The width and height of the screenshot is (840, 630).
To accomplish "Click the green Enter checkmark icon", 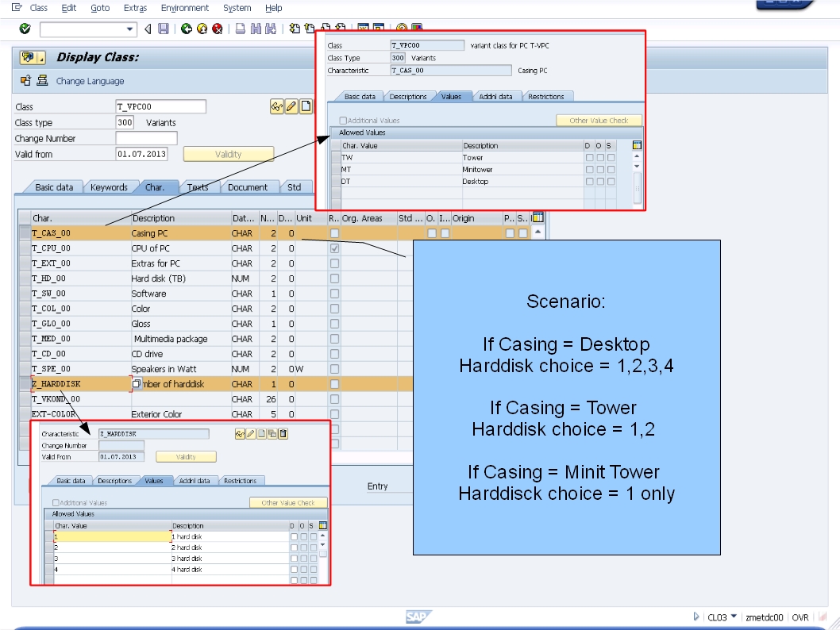I will [x=24, y=29].
